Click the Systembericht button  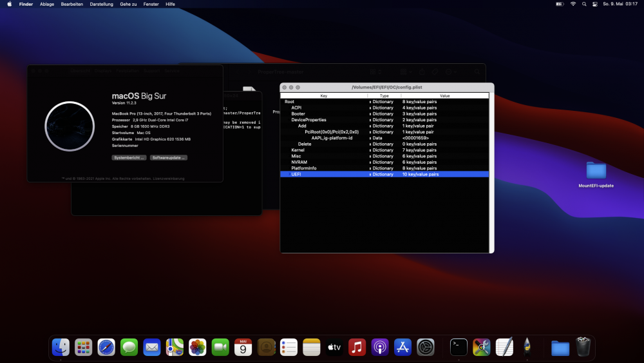pos(129,157)
